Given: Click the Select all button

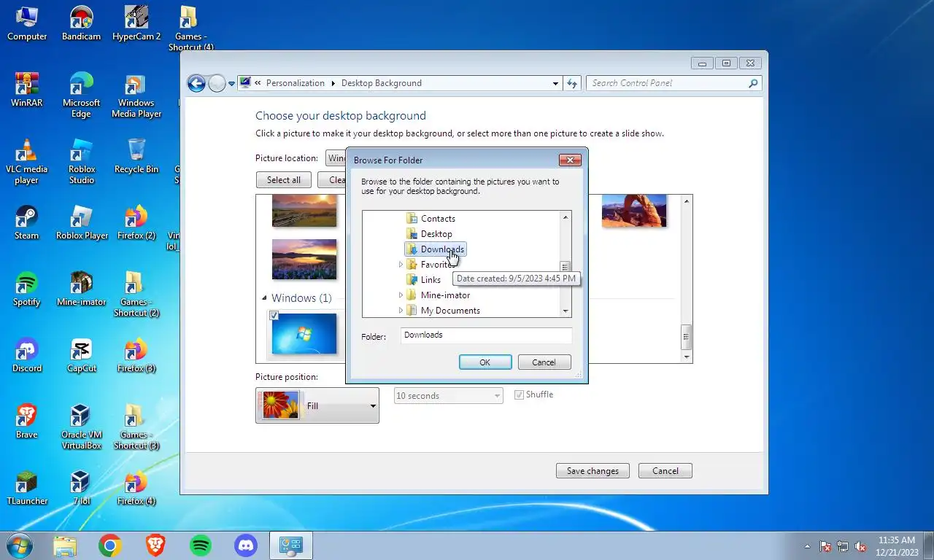Looking at the screenshot, I should 284,180.
